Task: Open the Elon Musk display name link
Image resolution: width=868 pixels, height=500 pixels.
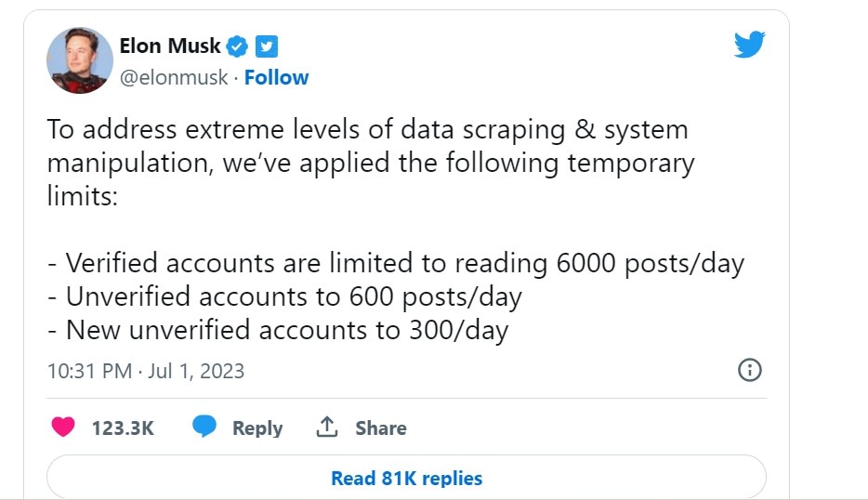Action: coord(170,46)
